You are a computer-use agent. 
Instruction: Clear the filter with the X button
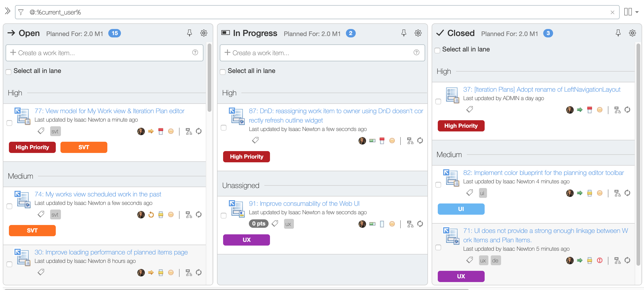point(612,12)
